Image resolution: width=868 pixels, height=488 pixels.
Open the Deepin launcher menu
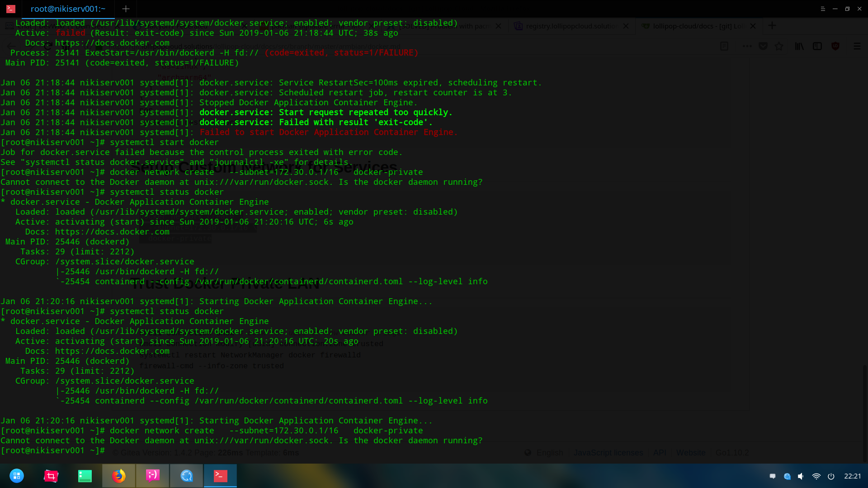[x=17, y=476]
